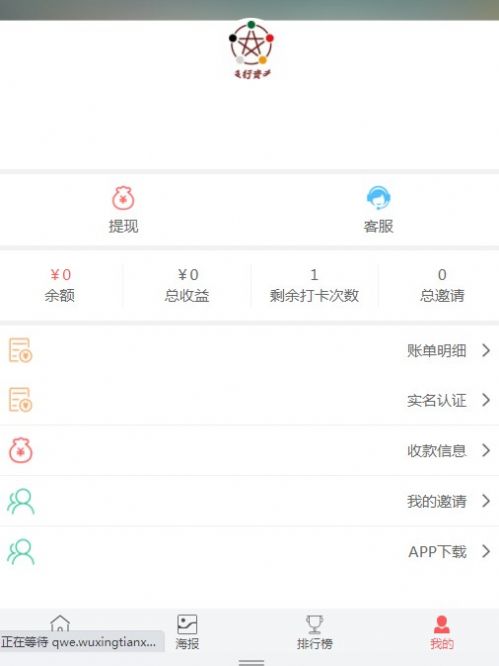Open 我的邀请 my invitations
This screenshot has height=666, width=499.
437,502
